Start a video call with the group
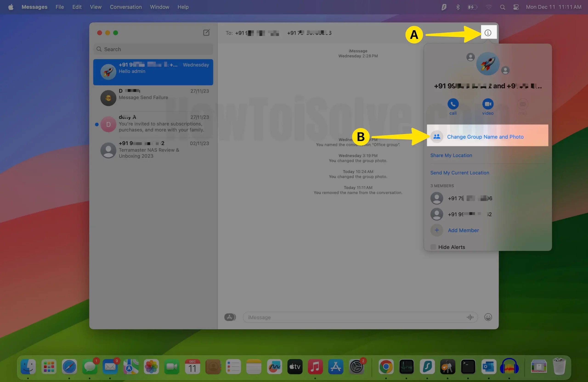This screenshot has width=588, height=382. point(487,104)
